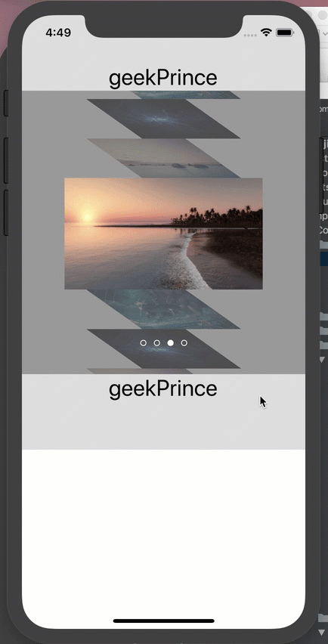Flip the simulator's ring/silent switch
Image resolution: width=328 pixels, height=644 pixels.
pyautogui.click(x=6, y=103)
